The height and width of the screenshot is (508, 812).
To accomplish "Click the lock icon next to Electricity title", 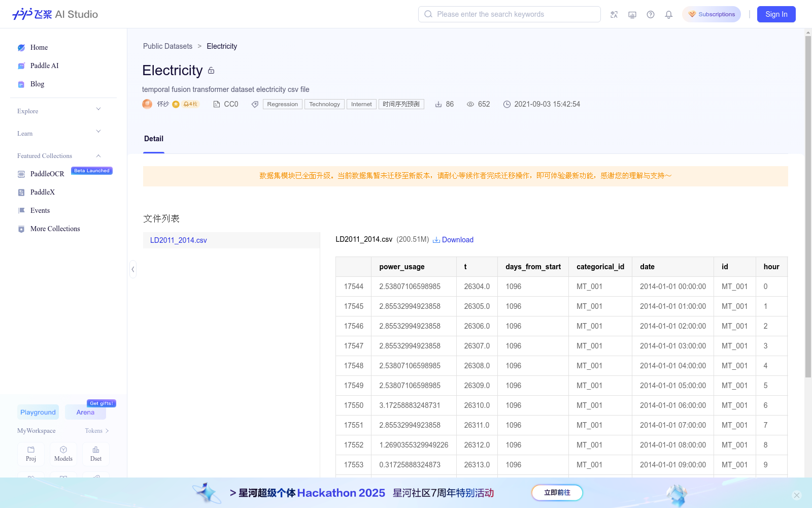I will click(x=211, y=71).
